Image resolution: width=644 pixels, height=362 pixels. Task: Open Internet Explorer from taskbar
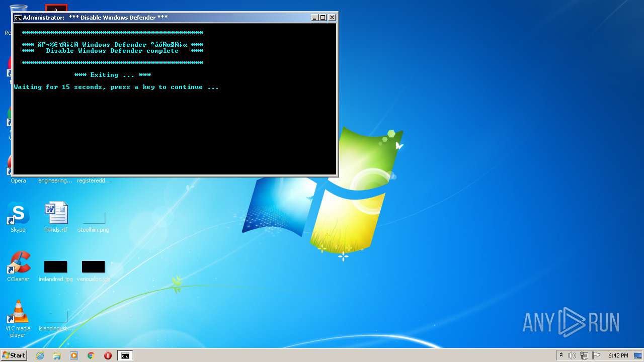tap(40, 355)
